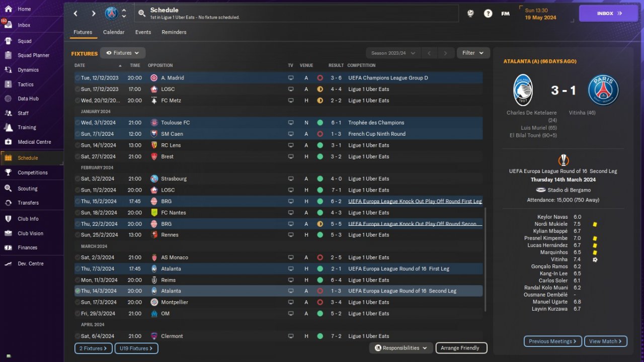Image resolution: width=644 pixels, height=362 pixels.
Task: Expand the club switcher up/down chevron
Action: 124,14
